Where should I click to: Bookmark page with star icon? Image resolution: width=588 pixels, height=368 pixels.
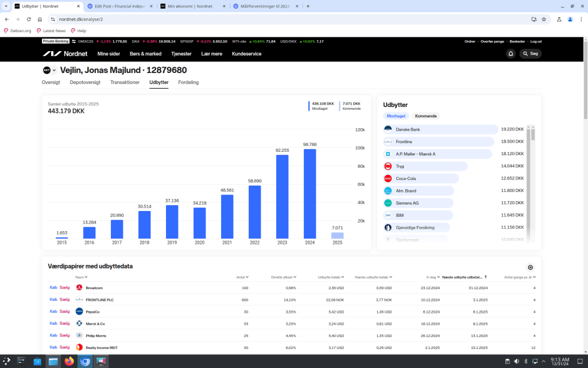(x=543, y=19)
